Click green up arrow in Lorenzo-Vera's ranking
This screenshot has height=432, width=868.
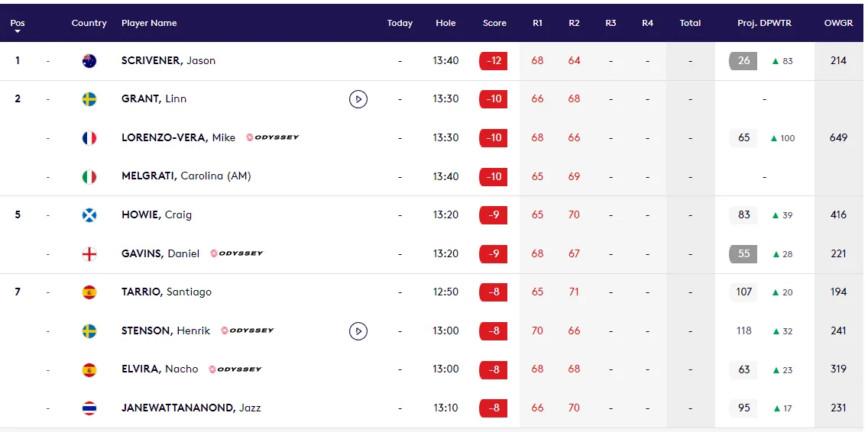[774, 137]
